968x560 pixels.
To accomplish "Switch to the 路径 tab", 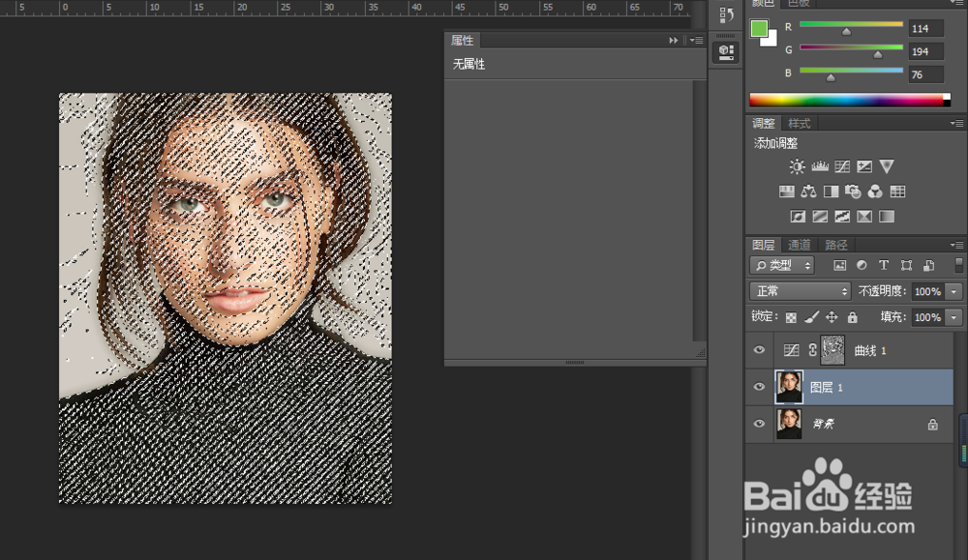I will tap(836, 245).
